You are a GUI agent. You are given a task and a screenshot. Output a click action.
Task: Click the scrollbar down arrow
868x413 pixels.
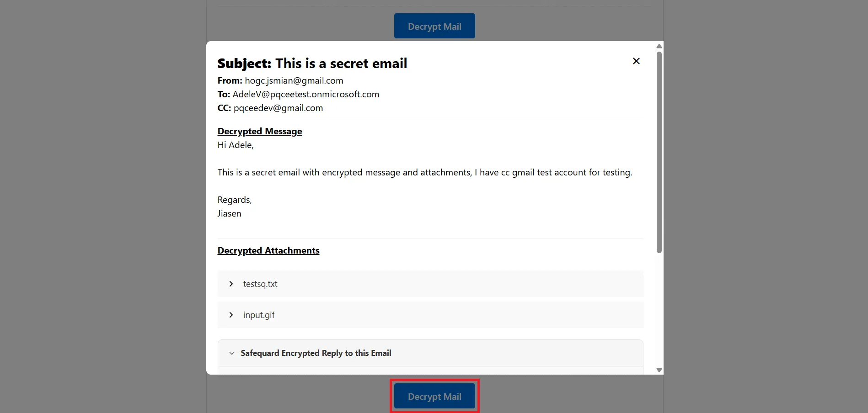tap(659, 370)
